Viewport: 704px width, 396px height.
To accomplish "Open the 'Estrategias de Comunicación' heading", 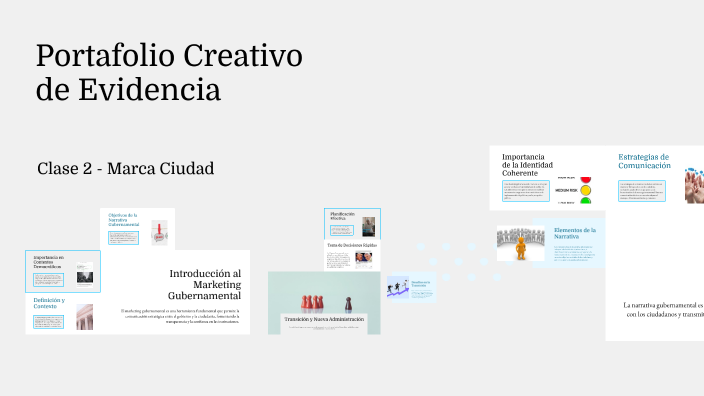I will pyautogui.click(x=644, y=161).
